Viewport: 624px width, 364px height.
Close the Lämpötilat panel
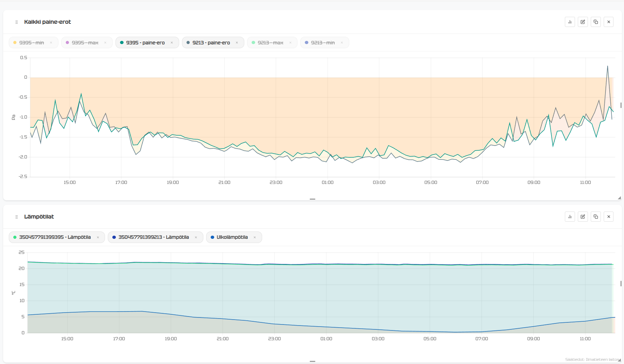click(609, 216)
